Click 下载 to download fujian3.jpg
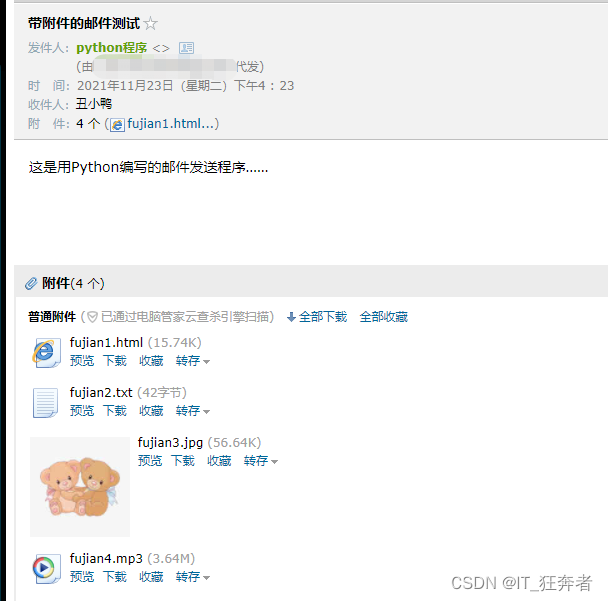The height and width of the screenshot is (601, 608). coord(183,461)
